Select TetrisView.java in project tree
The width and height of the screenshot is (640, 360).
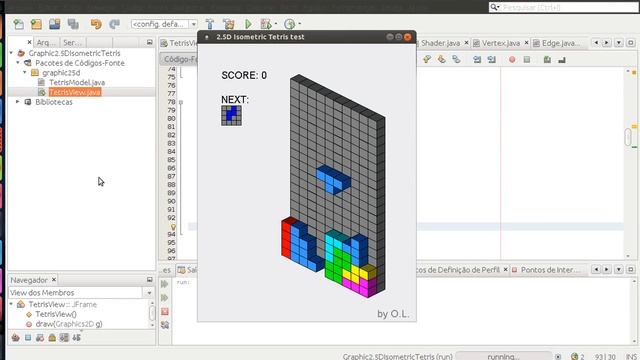pyautogui.click(x=75, y=92)
